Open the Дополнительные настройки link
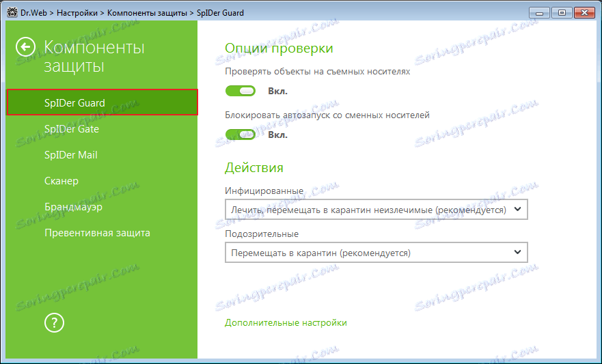Viewport: 602px width, 364px height. (286, 322)
